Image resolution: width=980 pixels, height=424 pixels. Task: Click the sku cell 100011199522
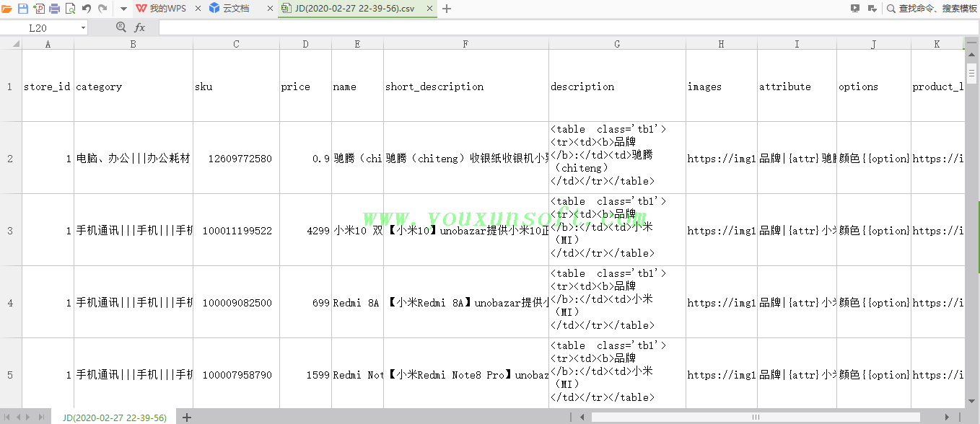point(236,231)
